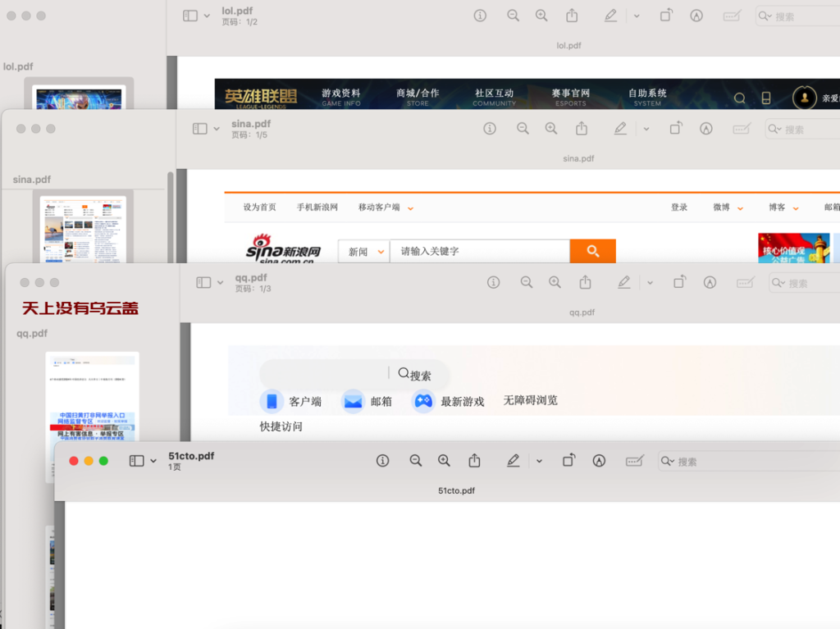The height and width of the screenshot is (629, 840).
Task: Toggle sidebar in the 51cto.pdf window
Action: coord(137,461)
